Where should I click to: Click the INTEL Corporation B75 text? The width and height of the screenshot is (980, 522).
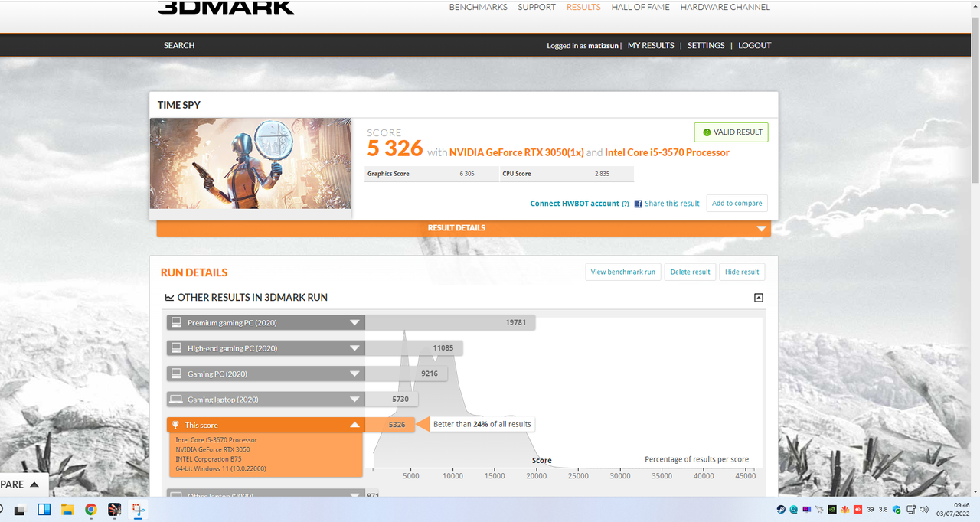(208, 459)
